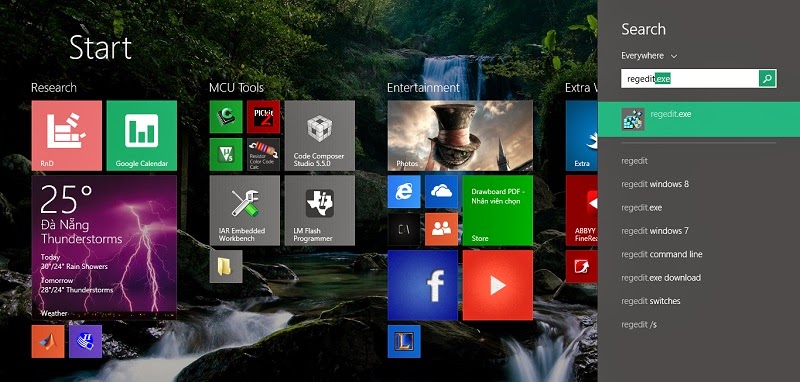Launch the orange MATLAB tile
Viewport: 800px width, 382px height.
48,341
